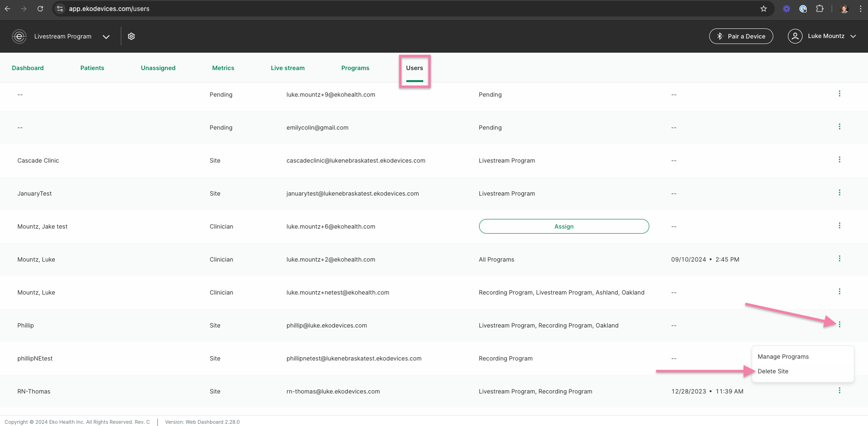
Task: Click the user account avatar icon
Action: point(795,36)
